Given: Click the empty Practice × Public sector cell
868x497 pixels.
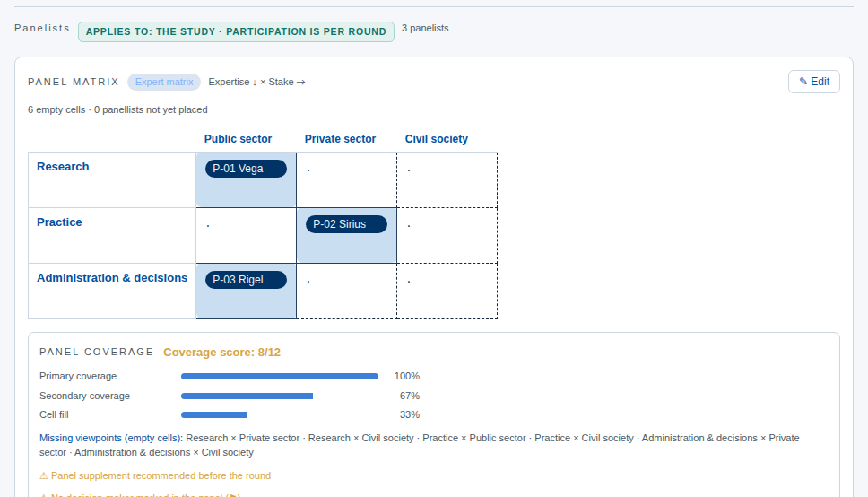Looking at the screenshot, I should 246,235.
